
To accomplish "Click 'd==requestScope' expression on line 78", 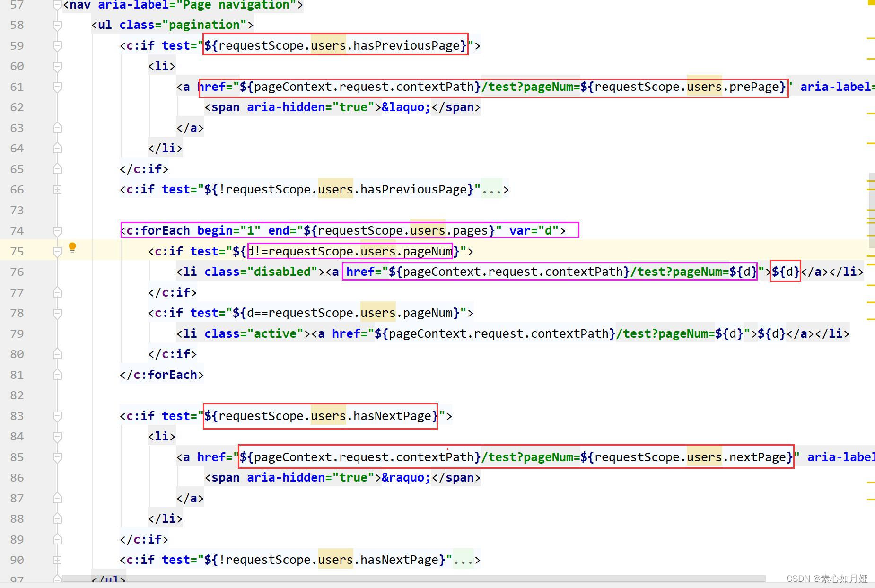I will click(x=300, y=313).
